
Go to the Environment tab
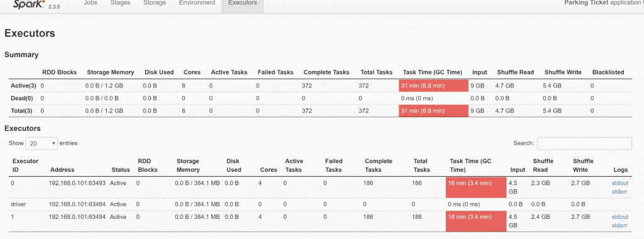click(197, 3)
